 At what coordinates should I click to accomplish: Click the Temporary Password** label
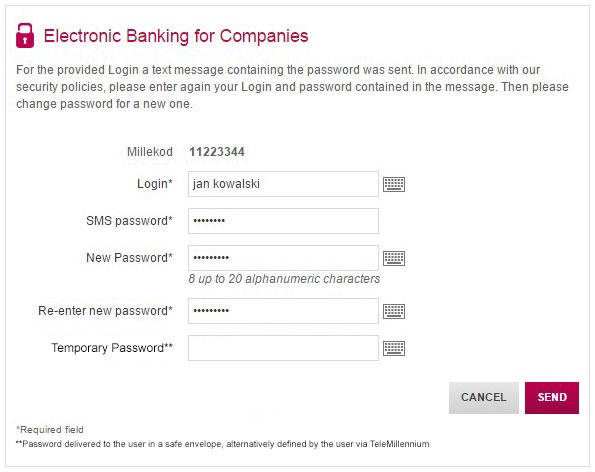112,348
